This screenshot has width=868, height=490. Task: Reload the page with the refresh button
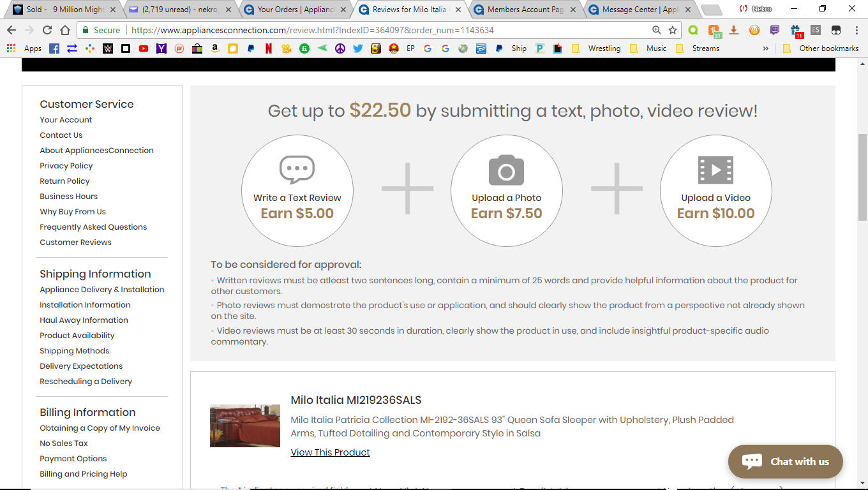coord(47,30)
